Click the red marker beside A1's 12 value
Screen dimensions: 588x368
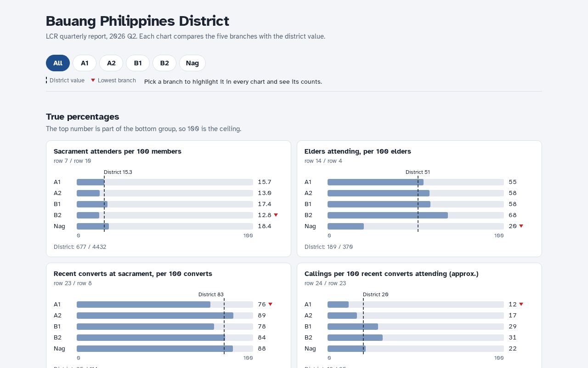click(x=521, y=304)
